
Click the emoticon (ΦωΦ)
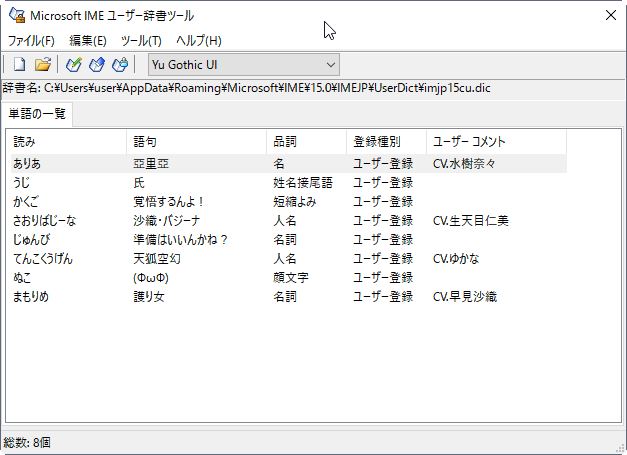pyautogui.click(x=151, y=277)
